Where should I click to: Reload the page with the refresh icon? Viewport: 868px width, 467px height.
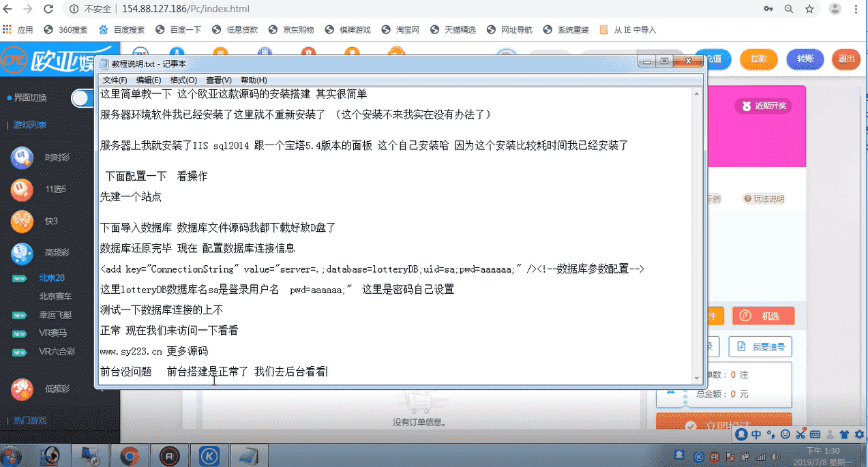click(48, 10)
